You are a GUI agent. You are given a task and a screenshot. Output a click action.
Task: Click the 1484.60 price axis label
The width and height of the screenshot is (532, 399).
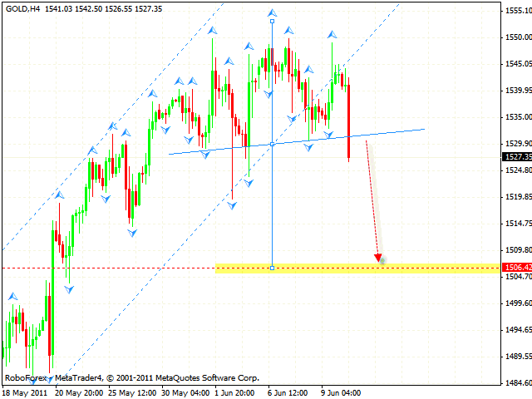pos(515,383)
